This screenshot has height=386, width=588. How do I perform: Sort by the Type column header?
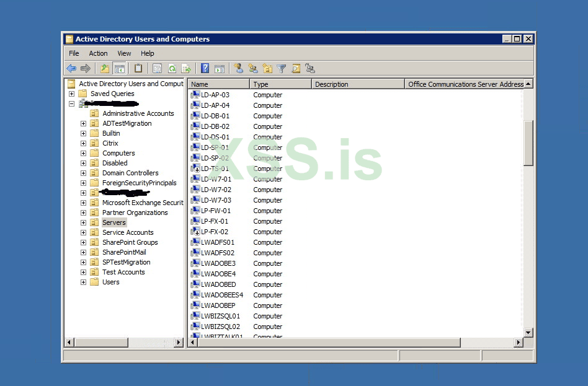[x=280, y=84]
